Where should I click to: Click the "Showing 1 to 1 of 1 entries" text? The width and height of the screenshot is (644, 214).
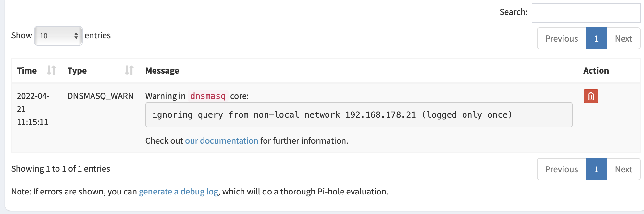[61, 169]
